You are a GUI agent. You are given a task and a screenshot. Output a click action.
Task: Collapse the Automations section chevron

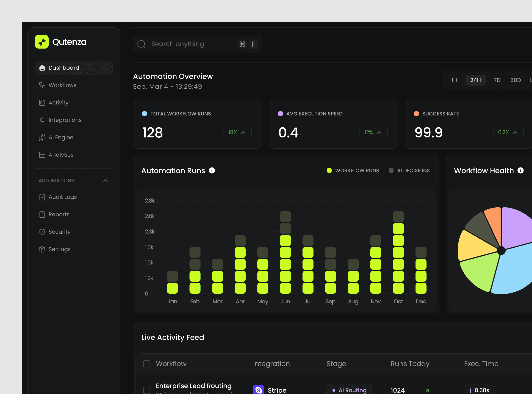pos(105,181)
